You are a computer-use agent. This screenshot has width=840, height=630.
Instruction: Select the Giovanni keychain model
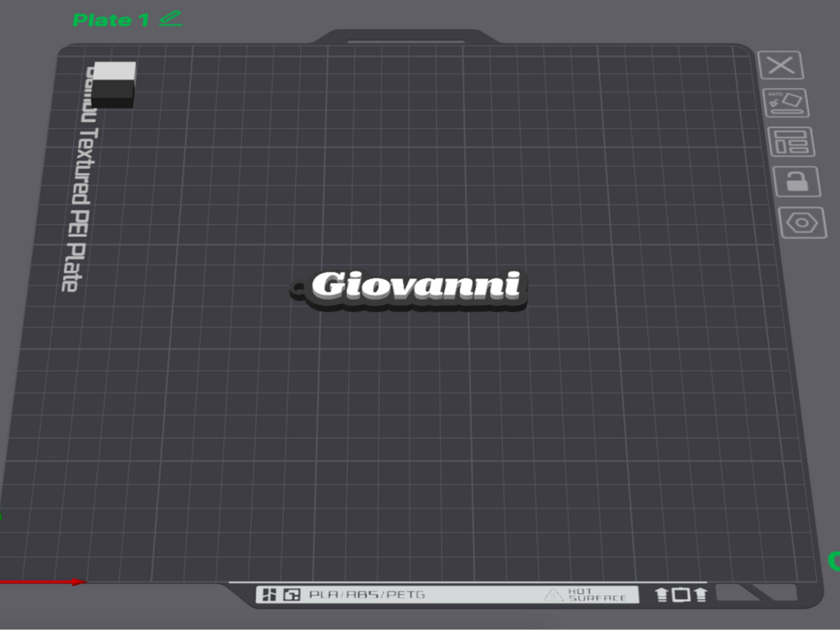point(410,290)
